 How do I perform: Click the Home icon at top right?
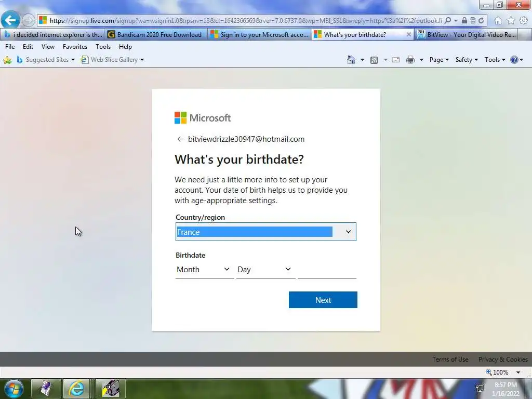[x=498, y=21]
